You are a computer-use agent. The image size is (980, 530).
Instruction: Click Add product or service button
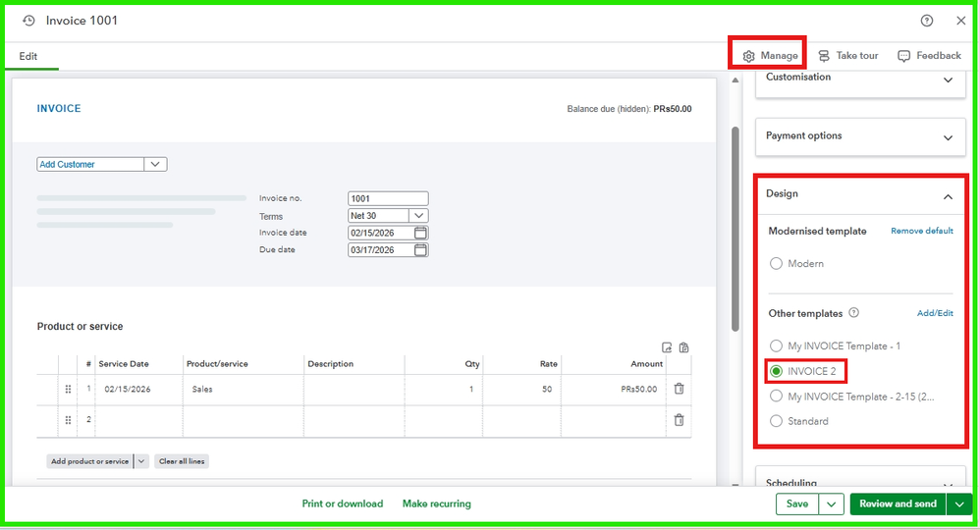(90, 461)
